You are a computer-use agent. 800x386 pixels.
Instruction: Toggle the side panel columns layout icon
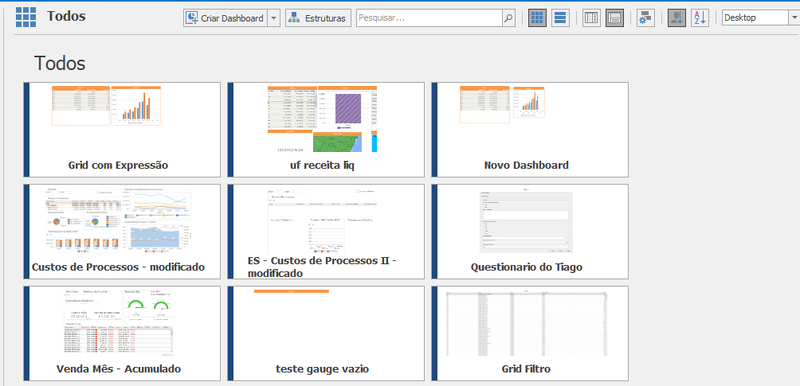pos(591,18)
